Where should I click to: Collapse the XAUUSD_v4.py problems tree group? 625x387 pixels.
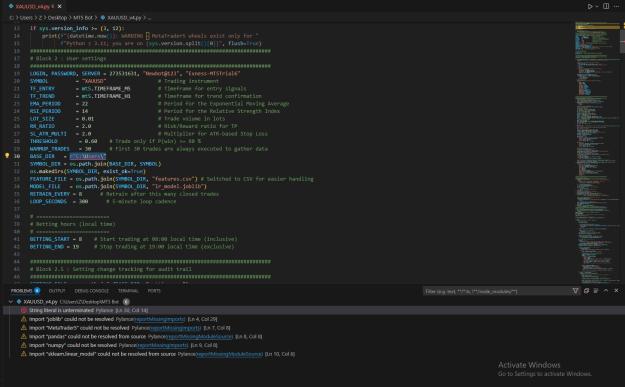click(x=11, y=302)
